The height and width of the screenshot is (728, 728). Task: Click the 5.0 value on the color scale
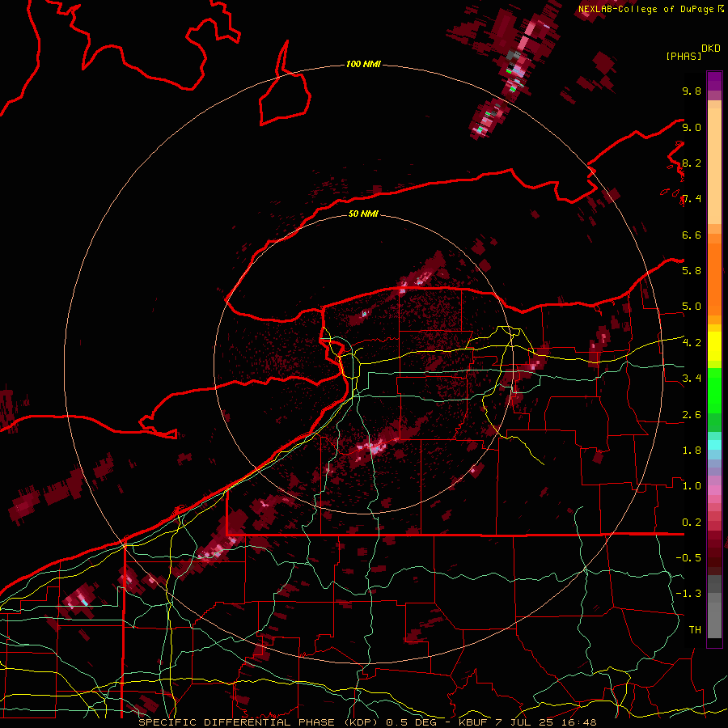coord(692,307)
